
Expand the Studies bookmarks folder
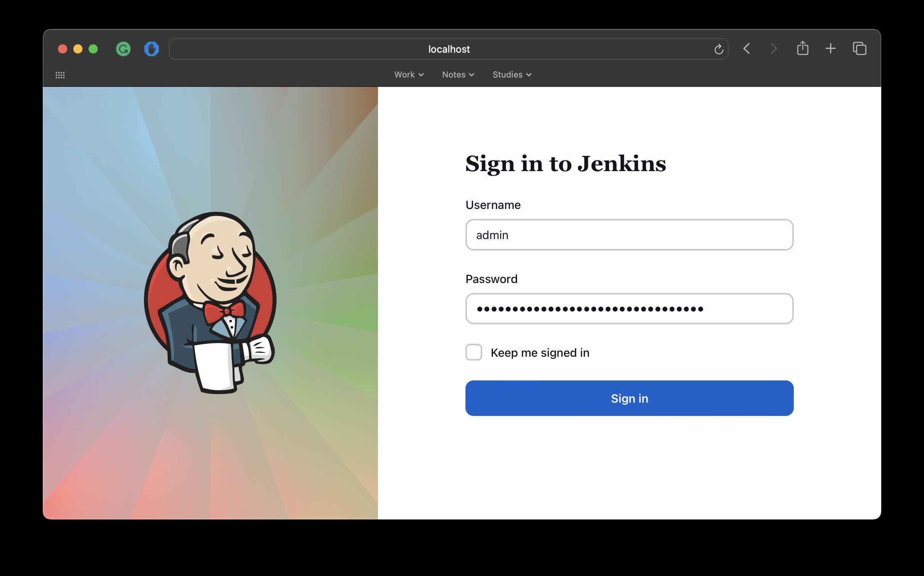tap(512, 74)
